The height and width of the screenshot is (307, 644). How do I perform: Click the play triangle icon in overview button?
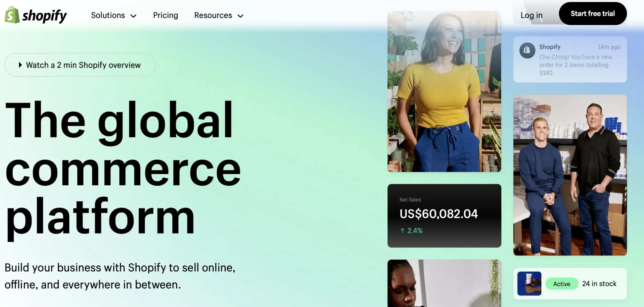pos(20,65)
